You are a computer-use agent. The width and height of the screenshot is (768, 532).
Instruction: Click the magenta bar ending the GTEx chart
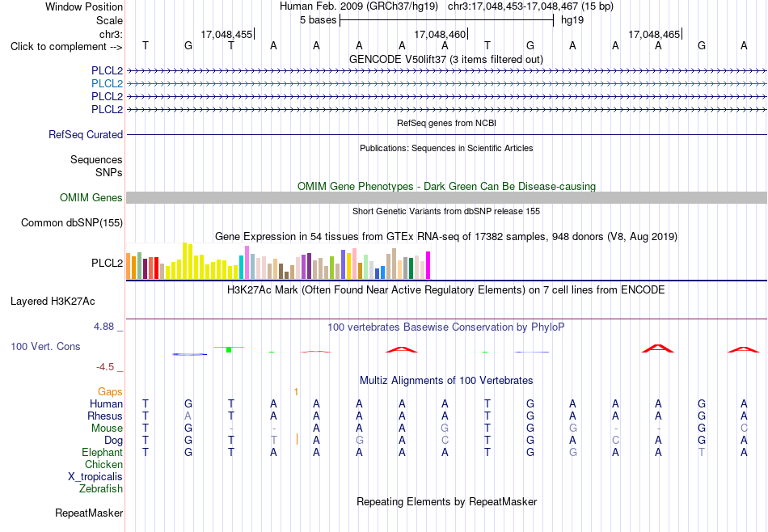[x=428, y=265]
